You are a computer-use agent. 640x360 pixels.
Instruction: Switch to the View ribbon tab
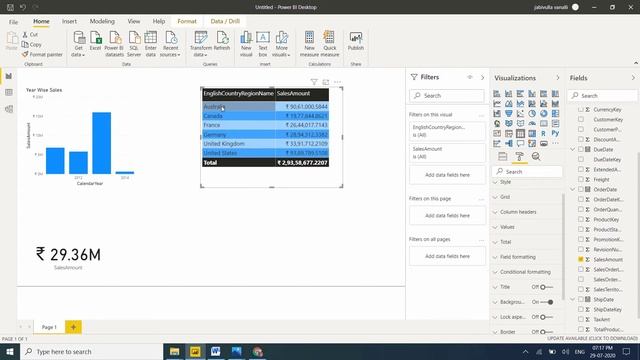tap(133, 21)
